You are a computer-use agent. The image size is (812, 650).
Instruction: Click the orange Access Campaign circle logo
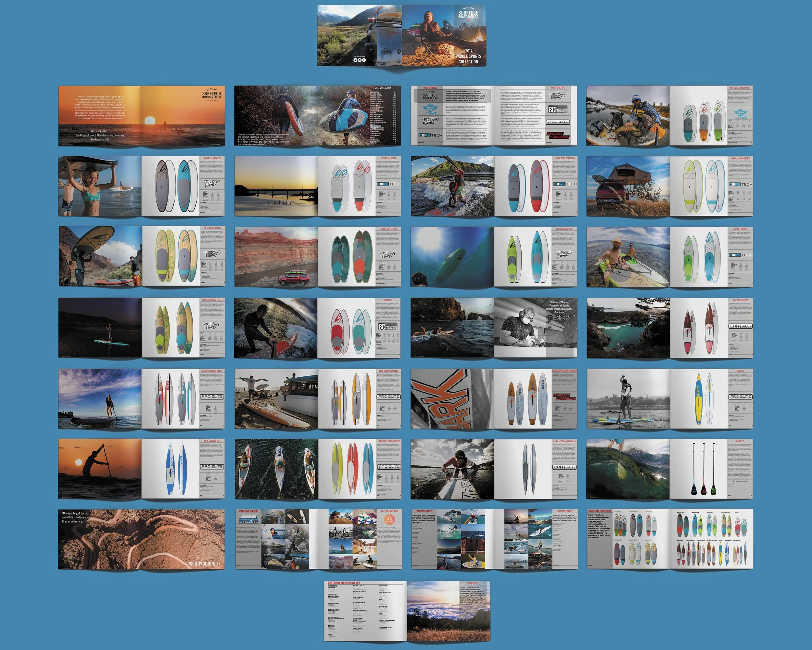(389, 520)
